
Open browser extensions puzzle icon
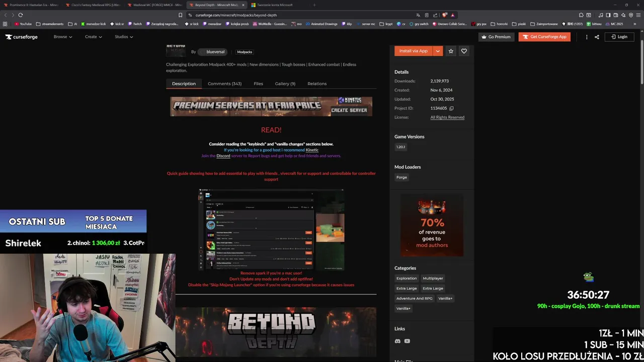point(581,15)
